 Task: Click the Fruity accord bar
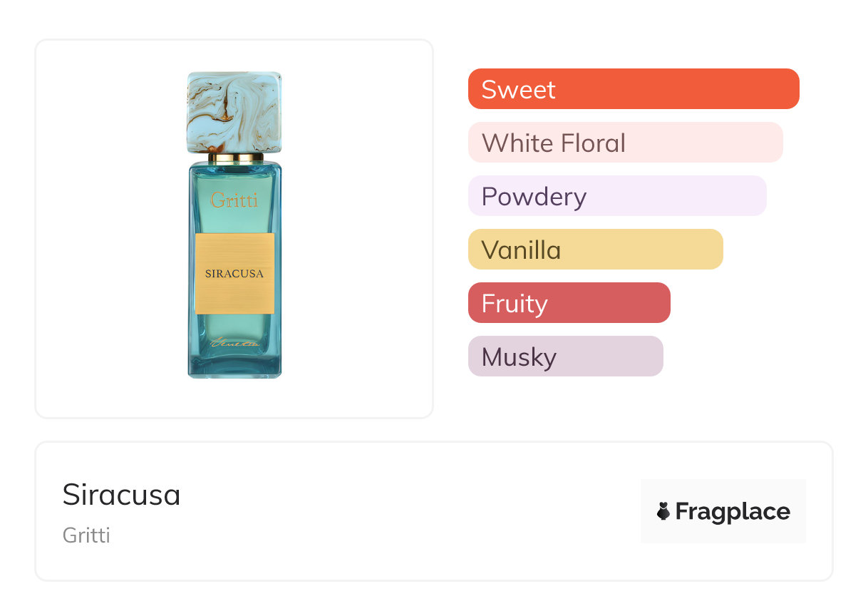tap(569, 303)
